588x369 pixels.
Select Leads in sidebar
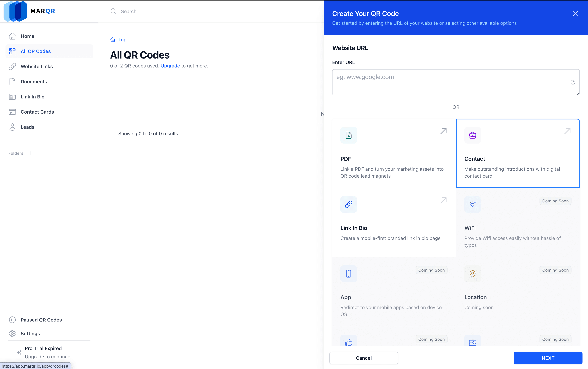[27, 127]
